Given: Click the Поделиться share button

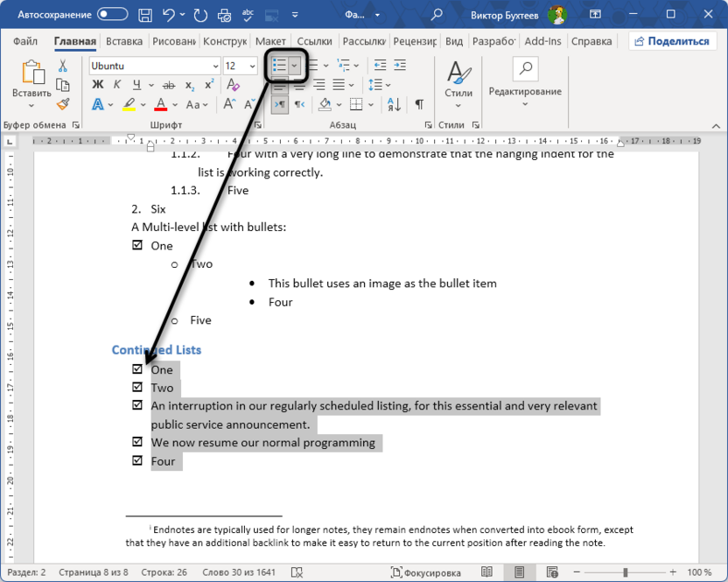Looking at the screenshot, I should pos(672,41).
